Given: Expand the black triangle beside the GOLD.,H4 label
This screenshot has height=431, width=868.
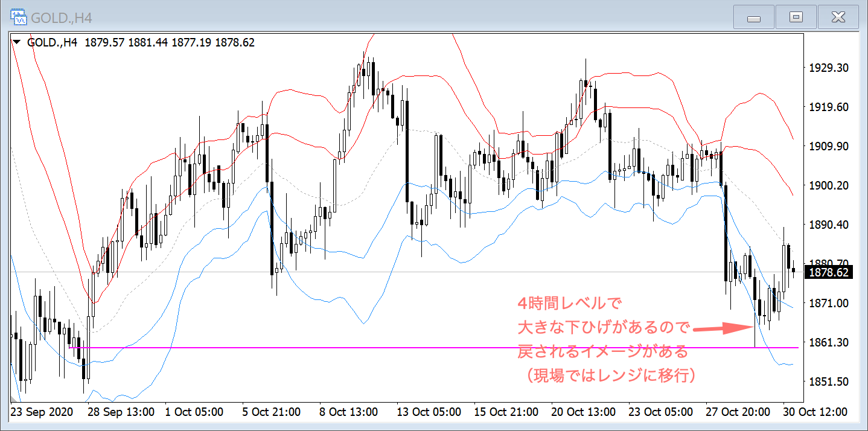Looking at the screenshot, I should point(16,42).
